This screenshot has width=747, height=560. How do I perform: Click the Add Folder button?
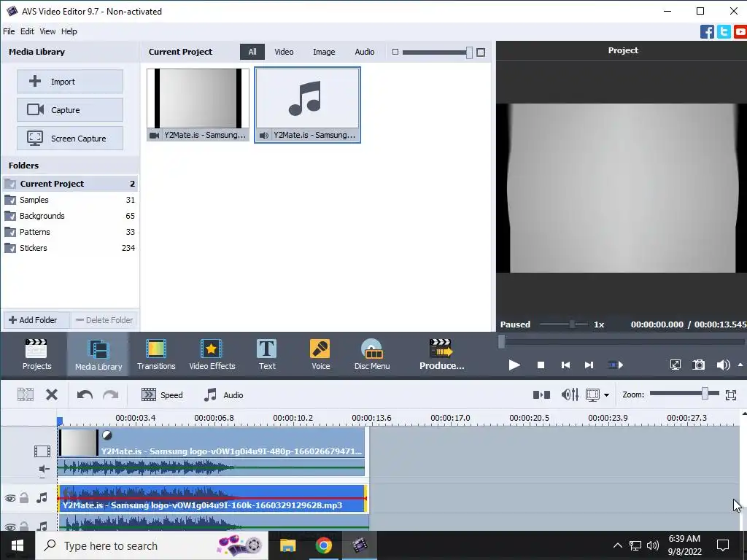coord(36,320)
